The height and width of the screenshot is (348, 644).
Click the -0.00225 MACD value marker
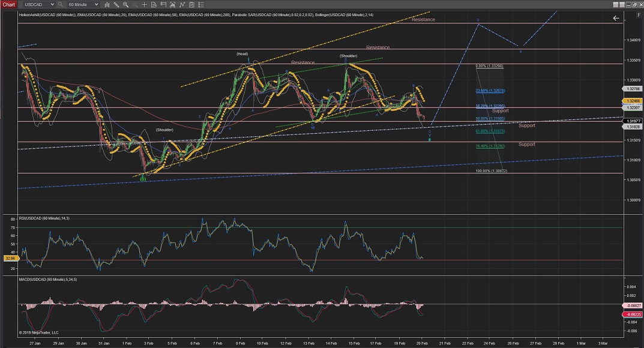coord(633,314)
